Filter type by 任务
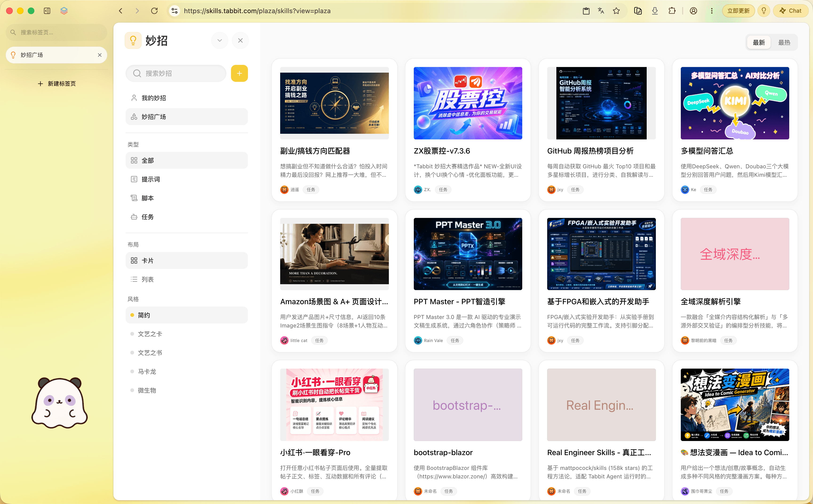Image resolution: width=813 pixels, height=504 pixels. click(x=186, y=217)
